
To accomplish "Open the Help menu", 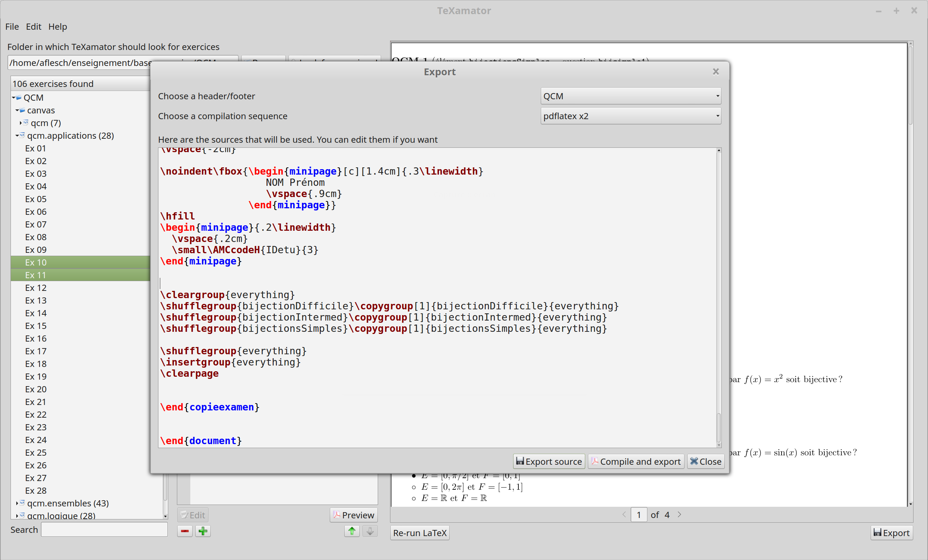I will click(x=58, y=26).
